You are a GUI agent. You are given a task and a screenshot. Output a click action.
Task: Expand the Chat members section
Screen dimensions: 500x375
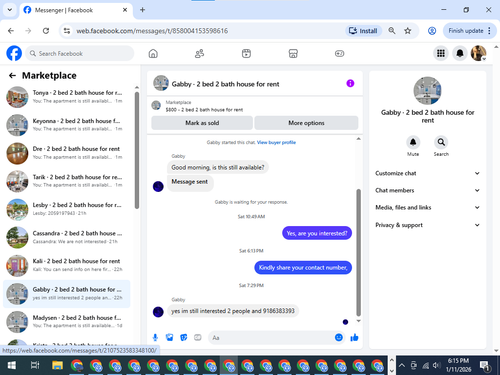click(428, 190)
